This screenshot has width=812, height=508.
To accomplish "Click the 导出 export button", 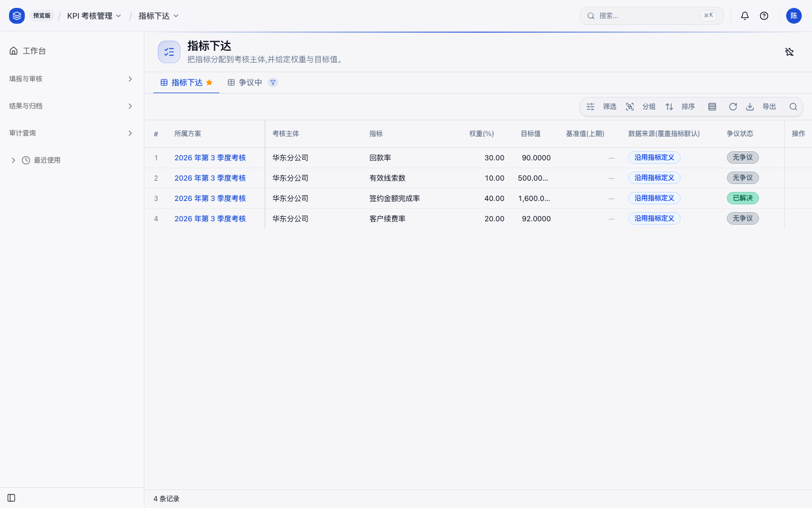I will click(x=761, y=107).
